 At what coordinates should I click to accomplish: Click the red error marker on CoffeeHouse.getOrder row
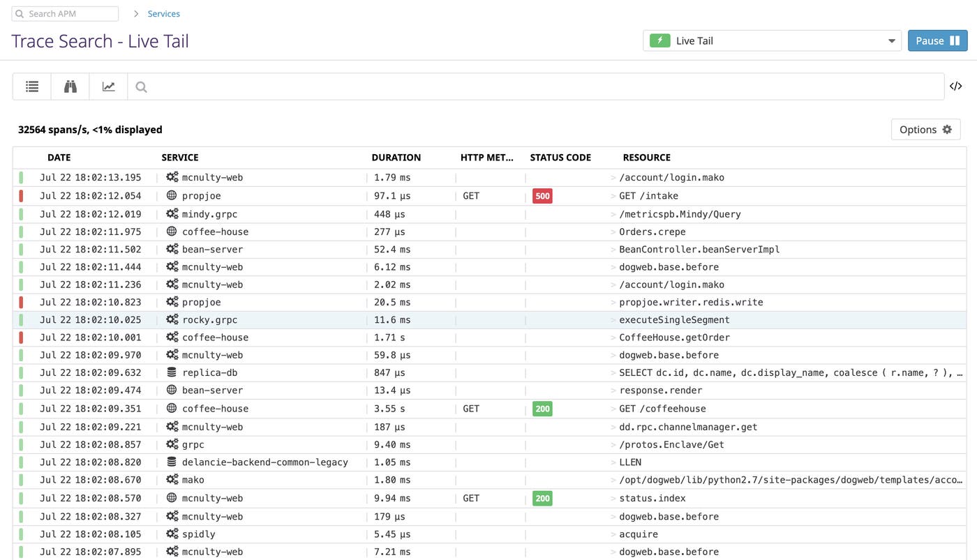click(x=21, y=338)
